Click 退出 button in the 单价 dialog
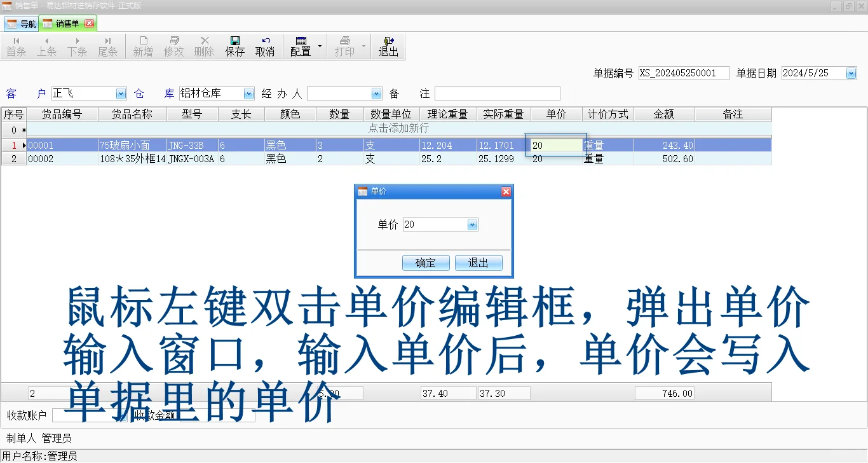 [x=478, y=263]
